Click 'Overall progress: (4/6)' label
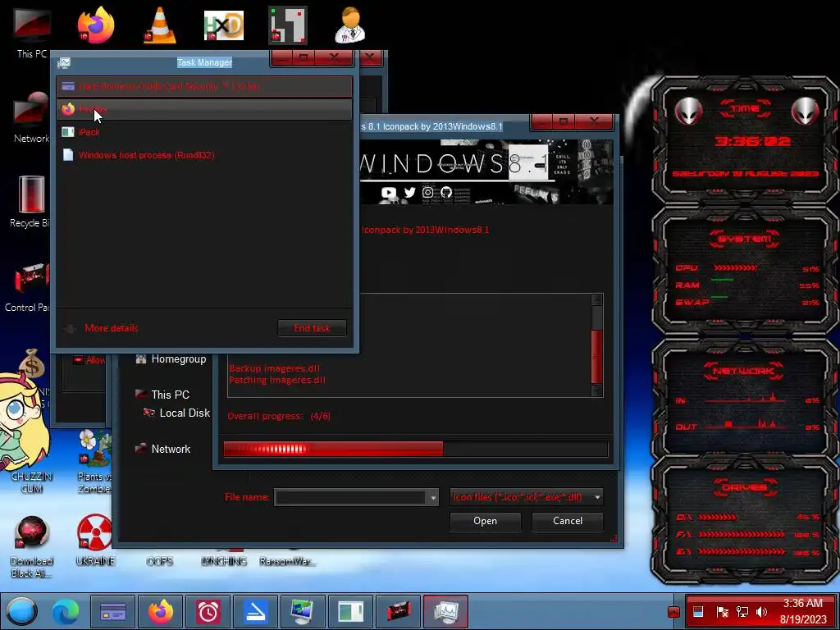 tap(279, 416)
